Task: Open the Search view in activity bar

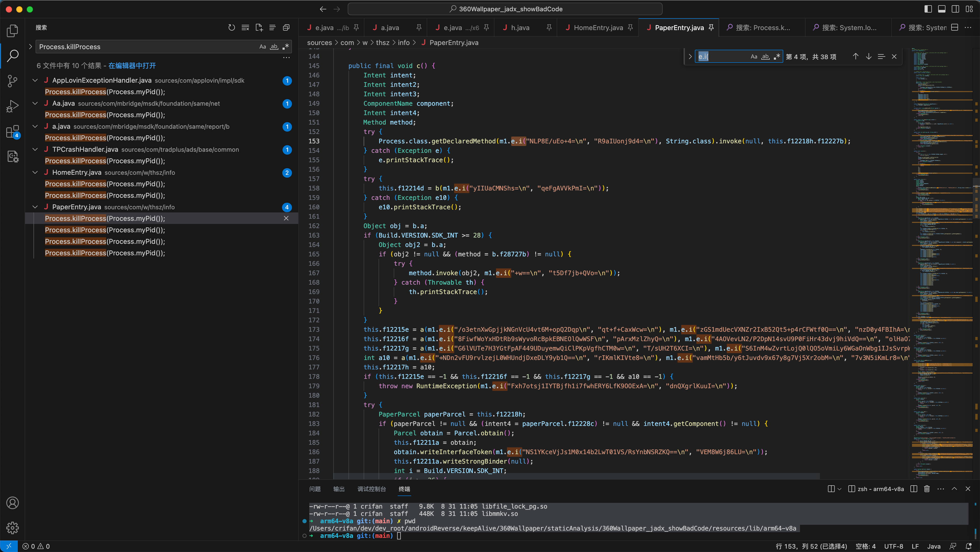Action: click(x=13, y=56)
